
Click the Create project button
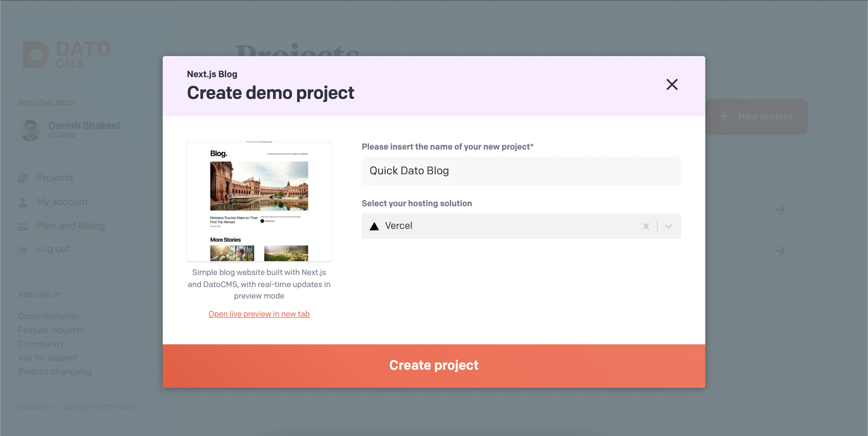point(434,365)
